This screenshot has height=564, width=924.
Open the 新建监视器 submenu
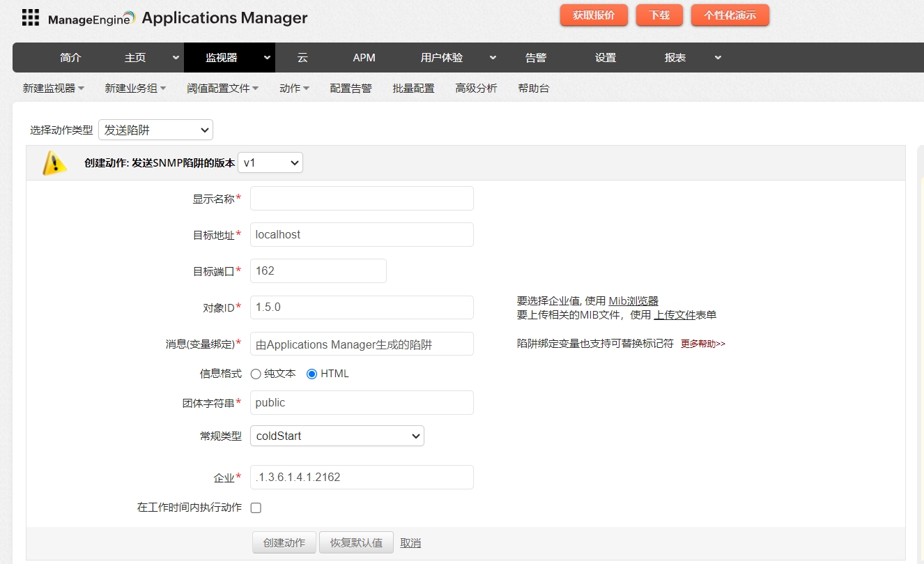click(54, 89)
